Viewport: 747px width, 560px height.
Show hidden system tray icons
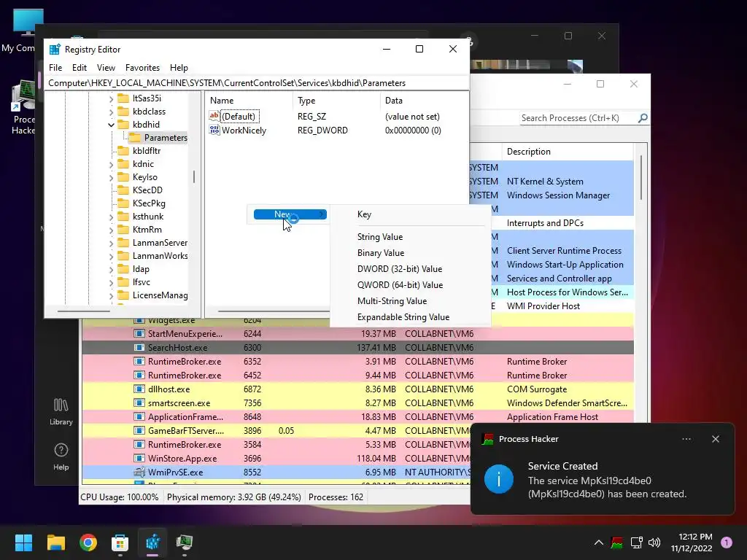[x=599, y=542]
